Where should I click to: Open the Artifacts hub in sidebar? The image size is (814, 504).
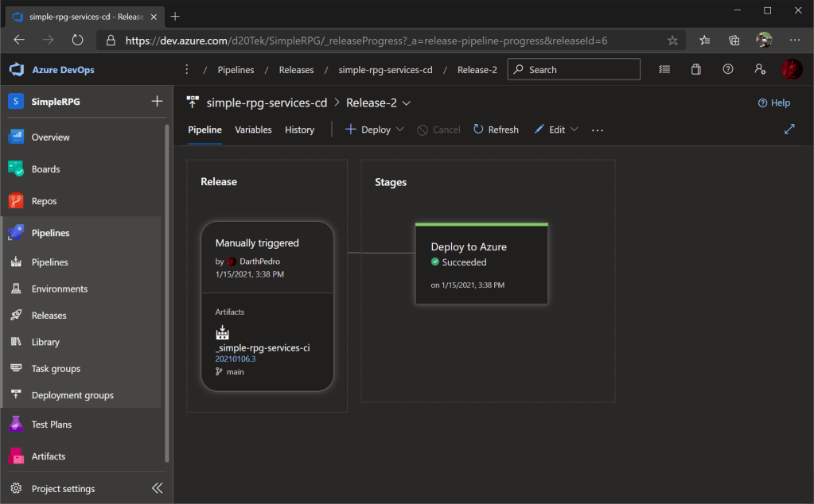coord(48,456)
